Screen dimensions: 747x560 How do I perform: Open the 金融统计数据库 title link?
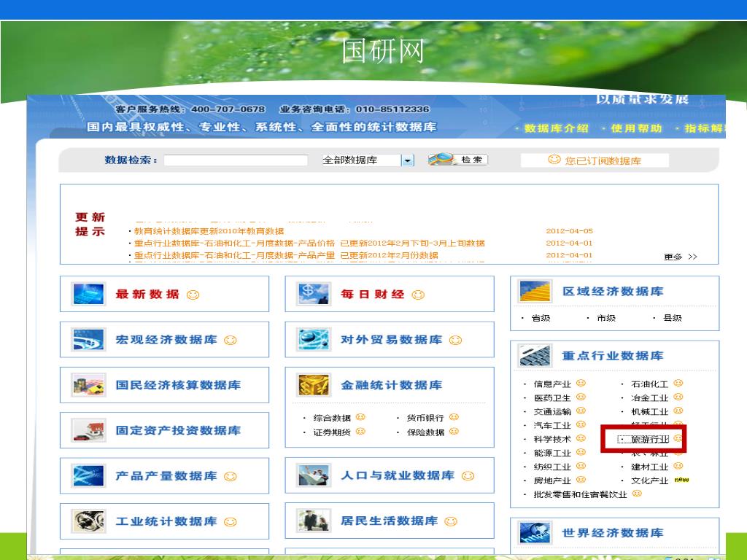392,385
